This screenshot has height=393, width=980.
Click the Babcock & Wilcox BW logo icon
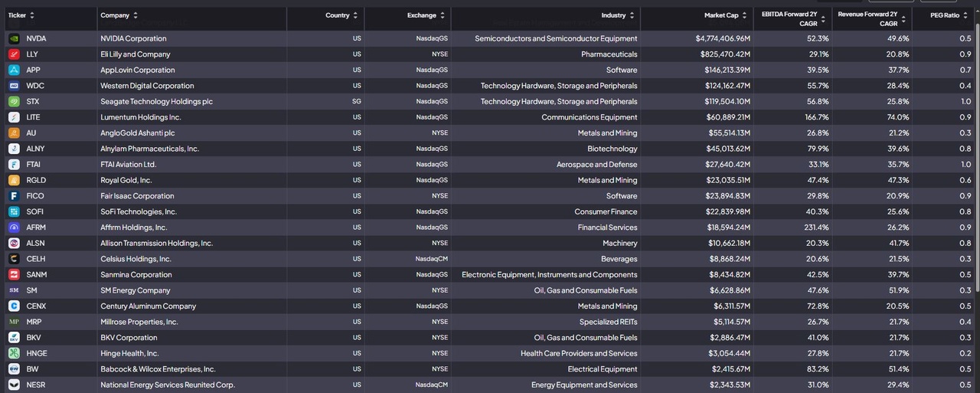tap(14, 369)
